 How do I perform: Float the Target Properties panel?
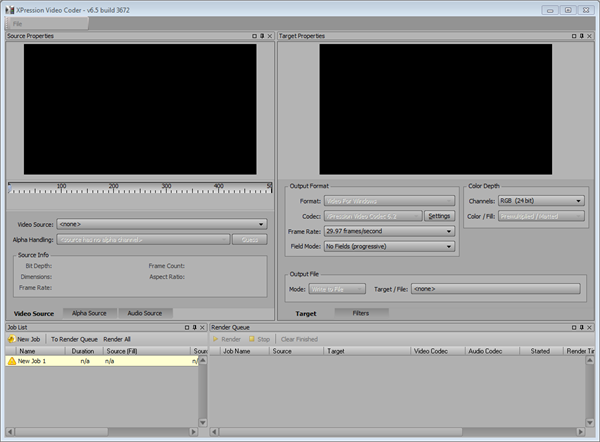coord(574,36)
